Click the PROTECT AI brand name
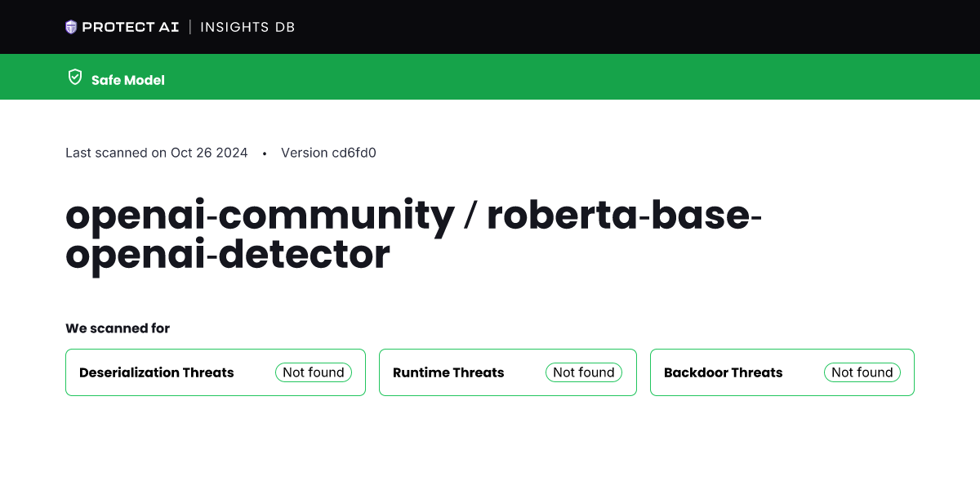This screenshot has width=980, height=490. click(129, 27)
